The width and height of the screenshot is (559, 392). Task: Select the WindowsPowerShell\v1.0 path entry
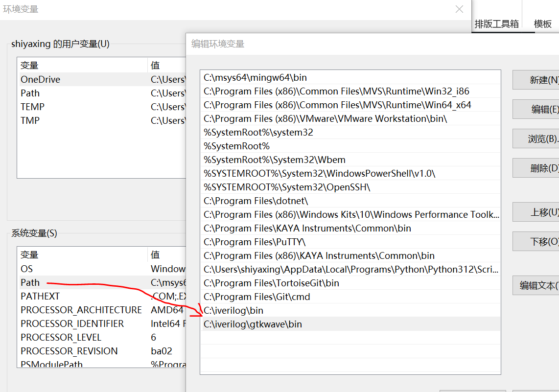click(x=350, y=174)
